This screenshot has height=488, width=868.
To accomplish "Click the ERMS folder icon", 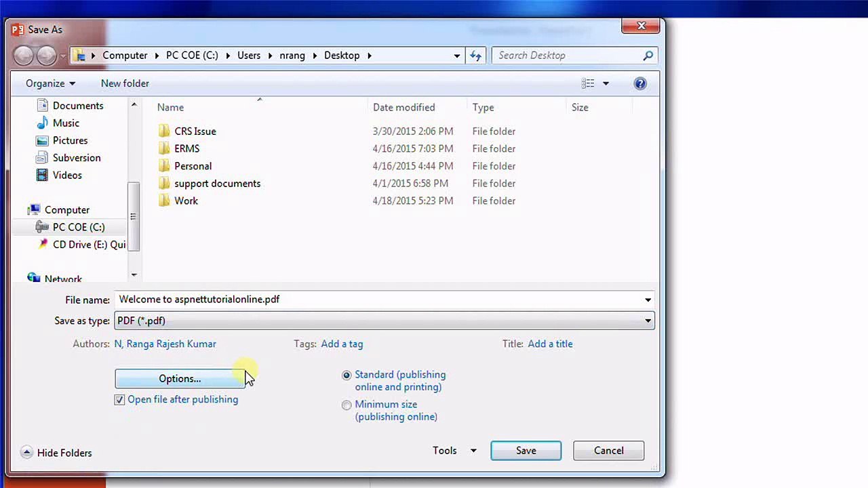I will tap(164, 148).
